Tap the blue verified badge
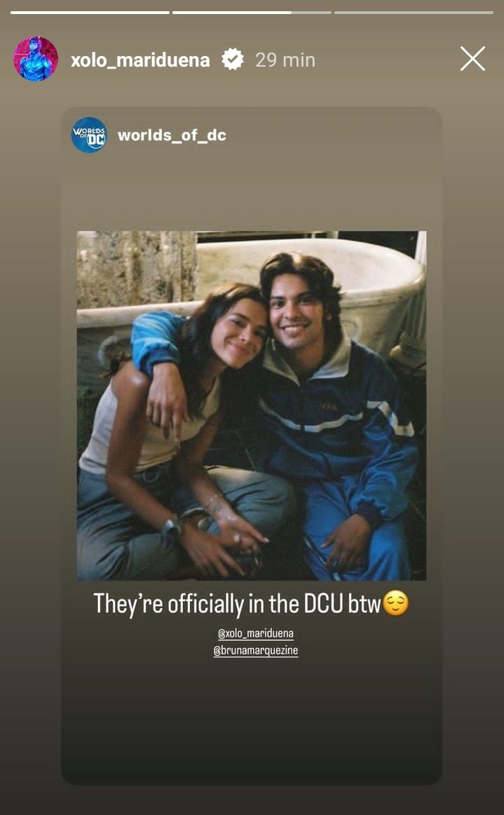Image resolution: width=504 pixels, height=815 pixels. point(232,59)
